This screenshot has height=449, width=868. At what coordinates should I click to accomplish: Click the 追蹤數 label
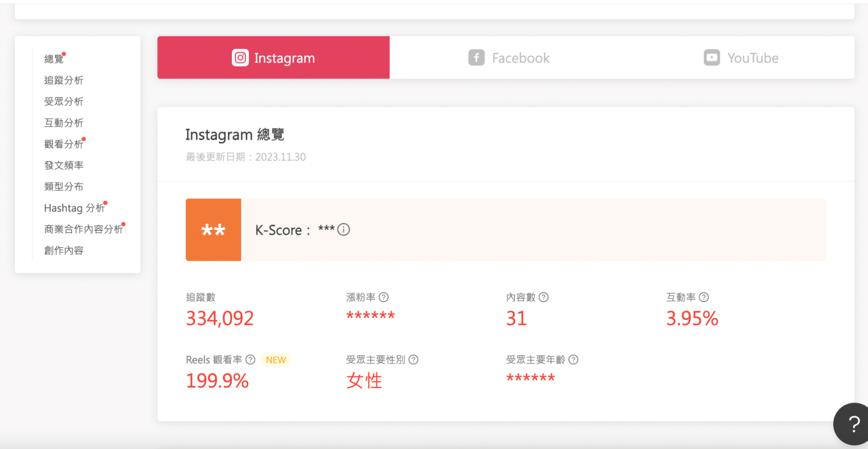click(201, 297)
